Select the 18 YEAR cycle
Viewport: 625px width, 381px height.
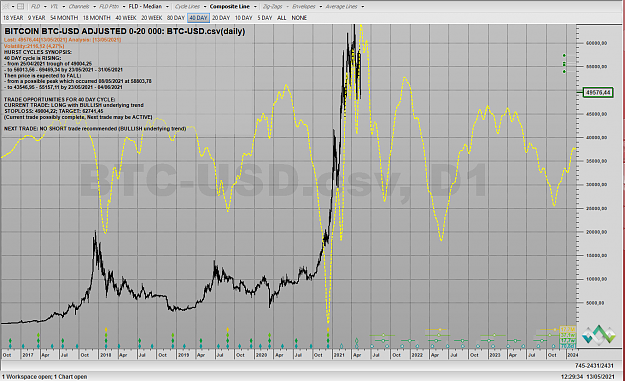[x=13, y=18]
